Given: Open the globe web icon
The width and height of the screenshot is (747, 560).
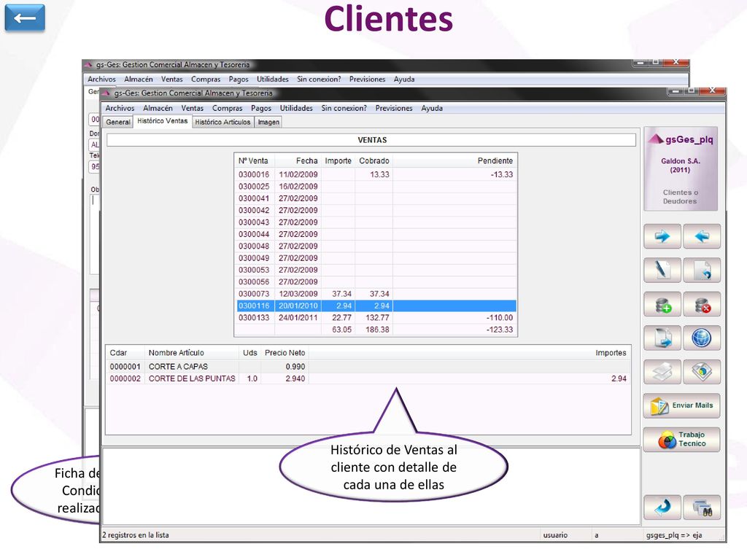Looking at the screenshot, I should (702, 338).
